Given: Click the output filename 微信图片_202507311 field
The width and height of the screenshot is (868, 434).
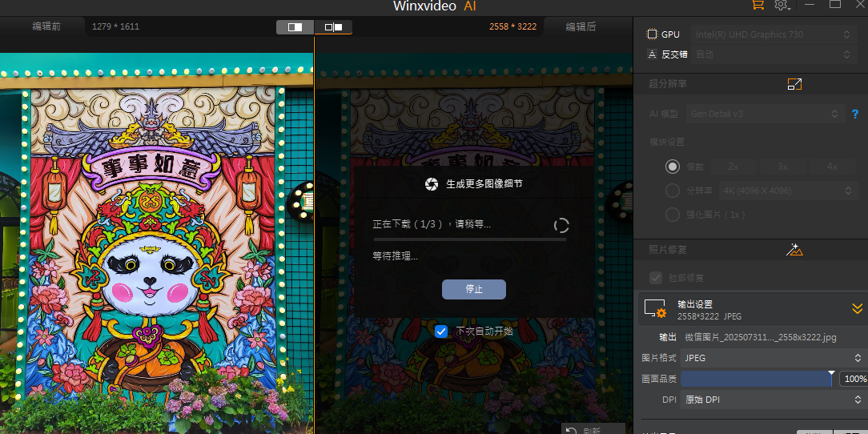Looking at the screenshot, I should pos(761,337).
